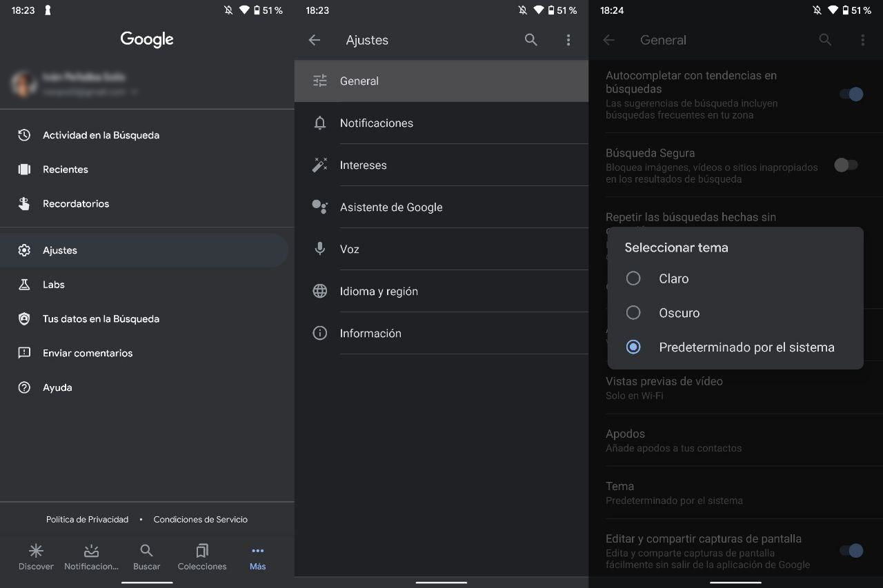
Task: Tap the Notificaciones bell icon
Action: coord(320,123)
